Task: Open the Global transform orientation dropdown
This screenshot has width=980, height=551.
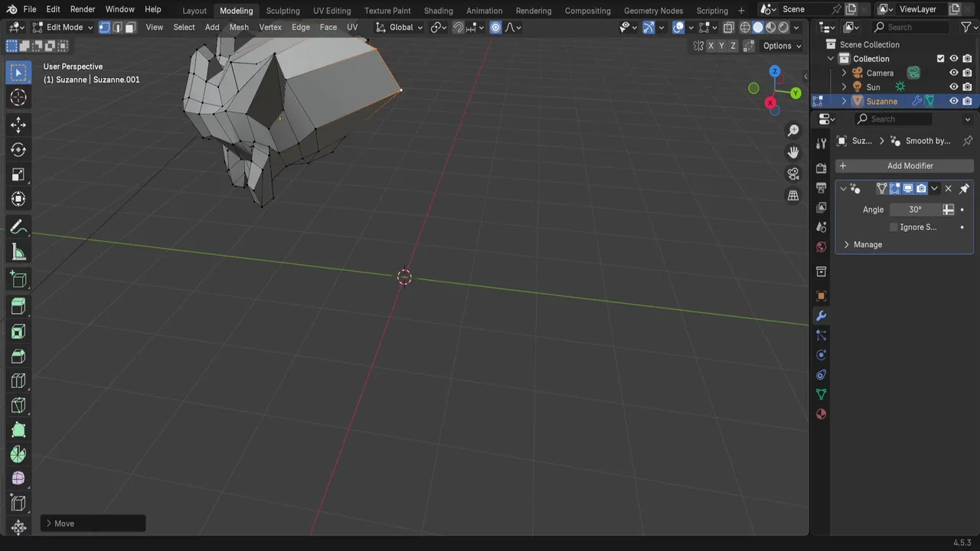Action: click(x=399, y=27)
